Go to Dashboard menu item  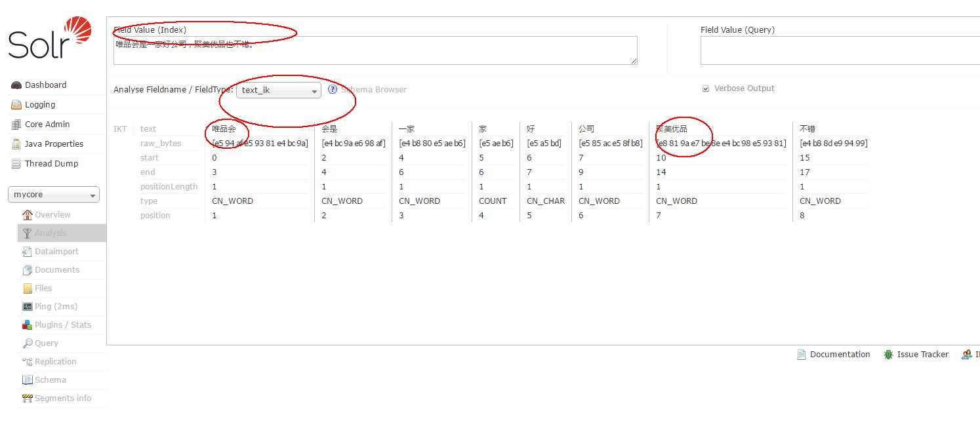click(45, 85)
